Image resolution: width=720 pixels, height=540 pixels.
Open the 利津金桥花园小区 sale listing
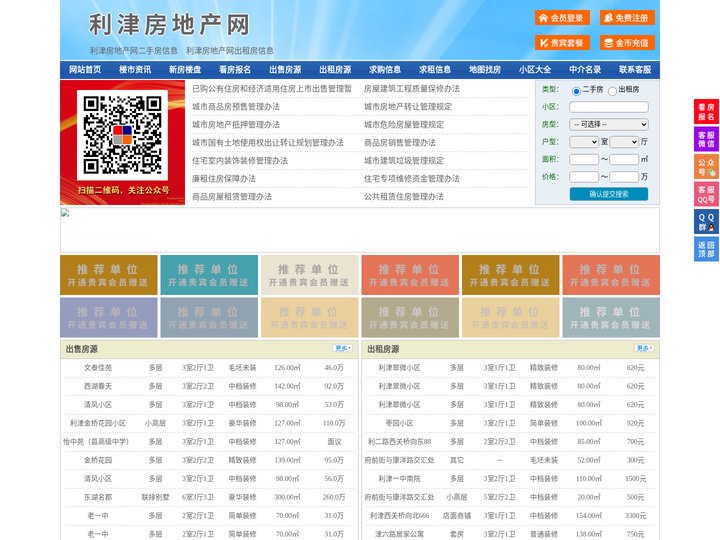[98, 423]
